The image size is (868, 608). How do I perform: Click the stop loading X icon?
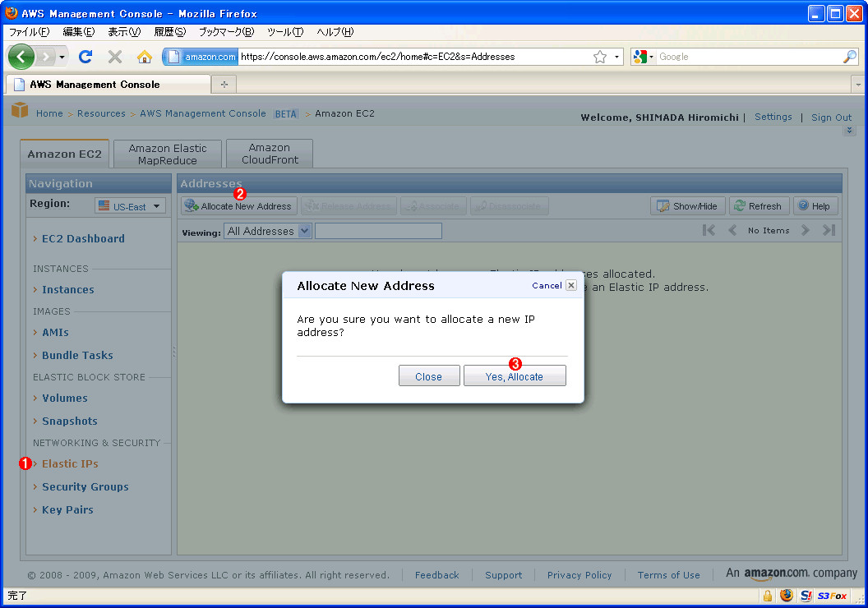click(x=115, y=57)
